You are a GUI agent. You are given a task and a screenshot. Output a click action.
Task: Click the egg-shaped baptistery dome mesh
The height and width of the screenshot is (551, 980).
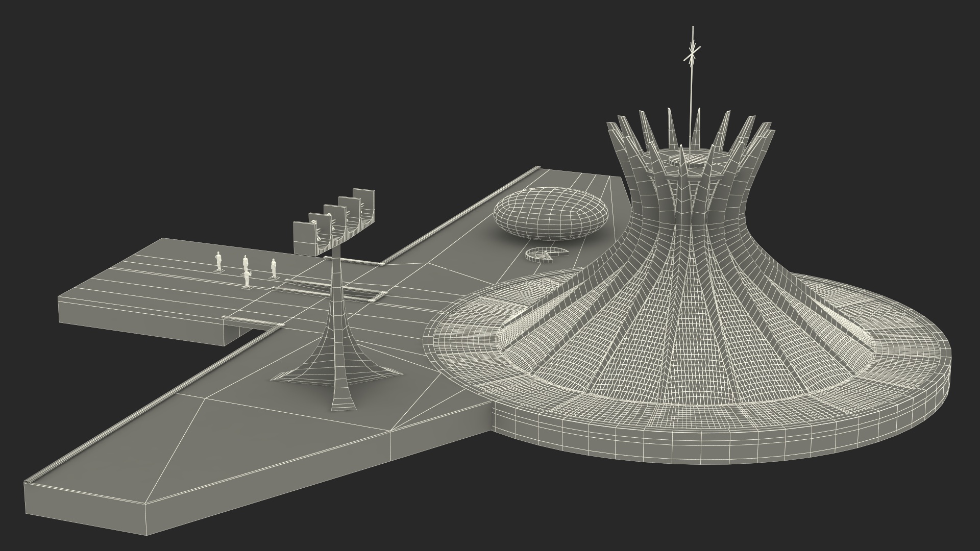(x=551, y=213)
